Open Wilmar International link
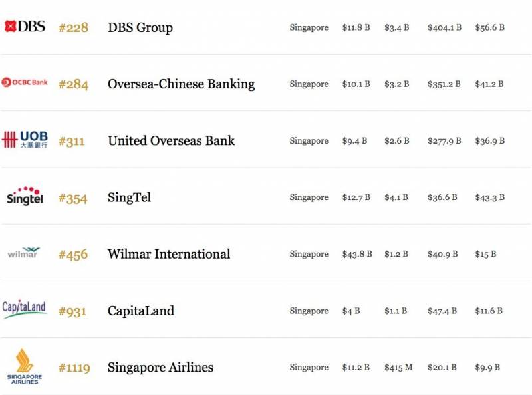The image size is (532, 395). tap(169, 254)
